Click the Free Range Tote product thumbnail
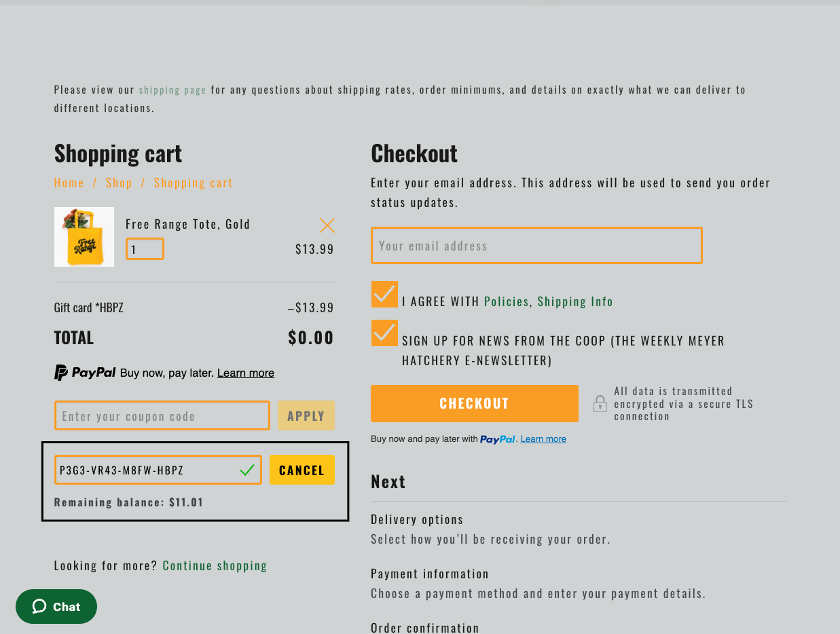 click(x=84, y=237)
